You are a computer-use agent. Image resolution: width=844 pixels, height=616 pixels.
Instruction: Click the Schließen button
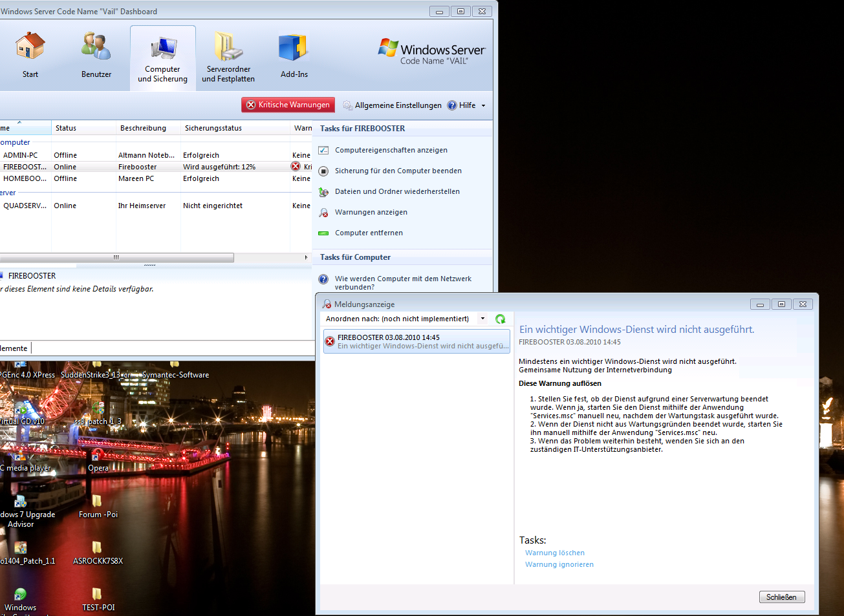tap(782, 597)
